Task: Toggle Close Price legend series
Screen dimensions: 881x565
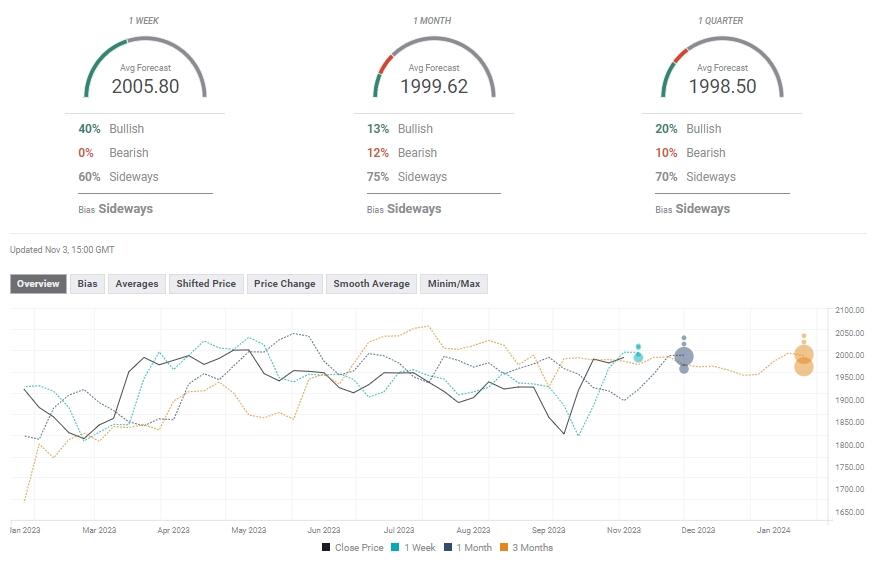Action: (353, 547)
